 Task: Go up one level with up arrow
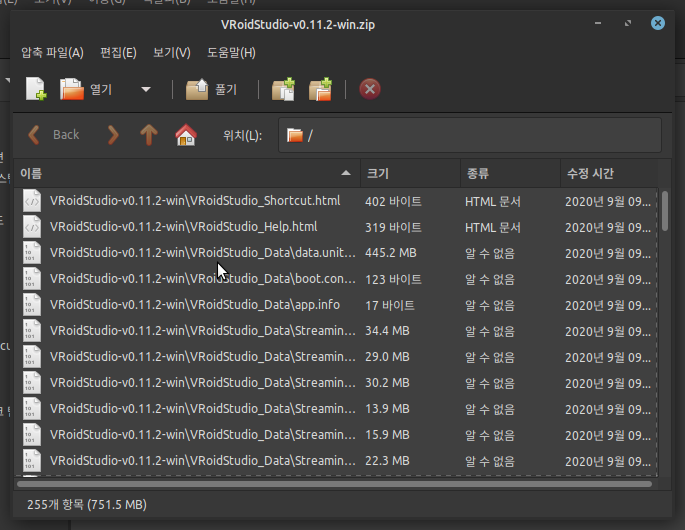149,135
